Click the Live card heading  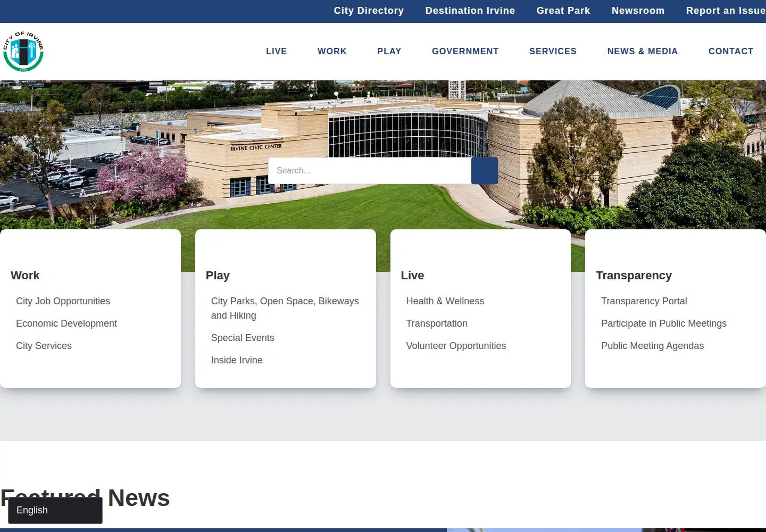412,276
